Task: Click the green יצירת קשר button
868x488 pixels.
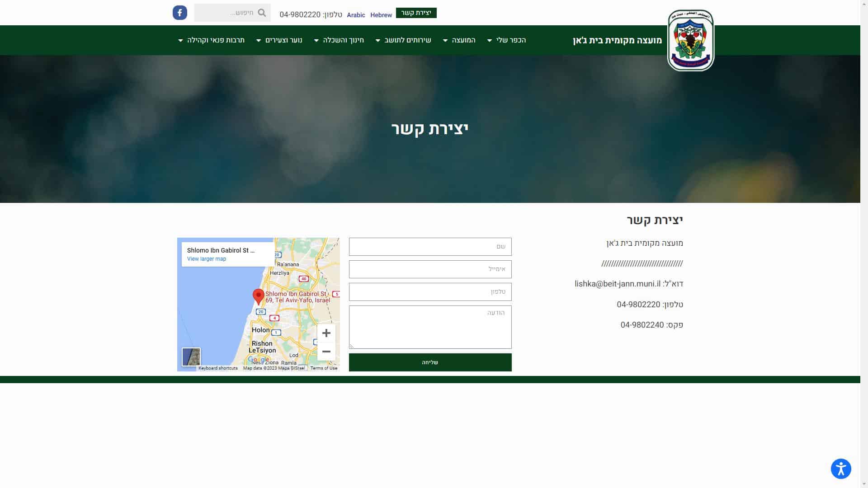Action: (x=416, y=13)
